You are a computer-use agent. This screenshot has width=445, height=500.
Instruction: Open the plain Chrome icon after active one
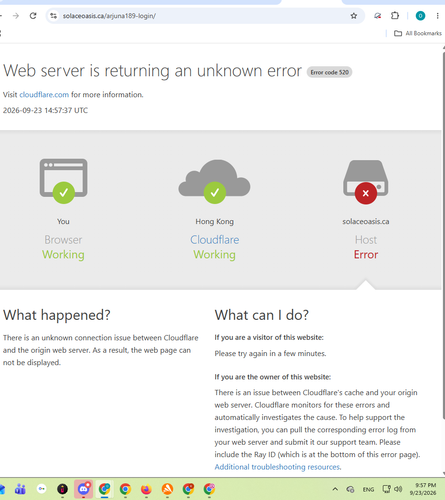[125, 489]
